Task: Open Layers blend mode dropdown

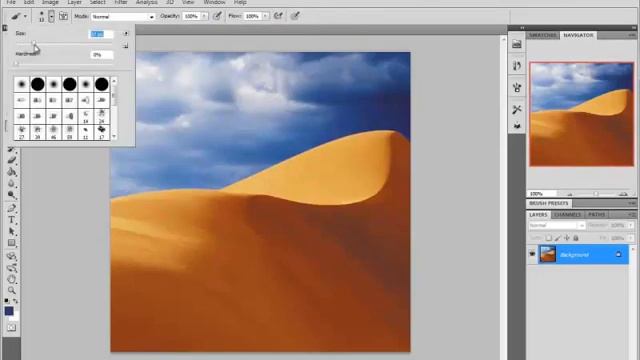Action: click(x=557, y=225)
